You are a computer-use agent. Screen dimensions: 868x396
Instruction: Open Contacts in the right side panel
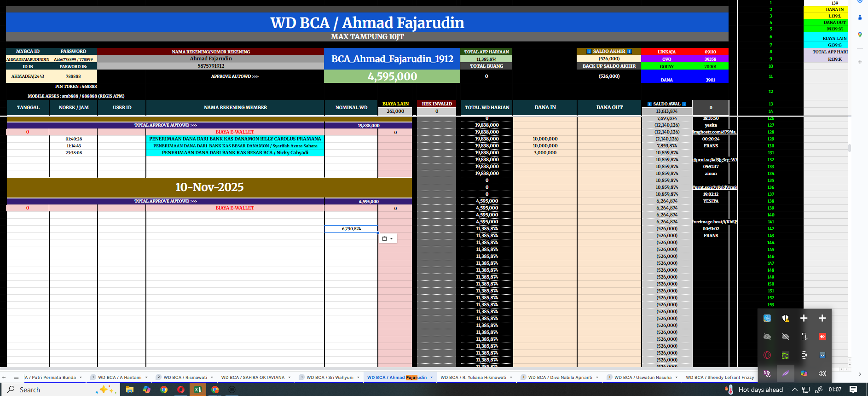(x=860, y=17)
